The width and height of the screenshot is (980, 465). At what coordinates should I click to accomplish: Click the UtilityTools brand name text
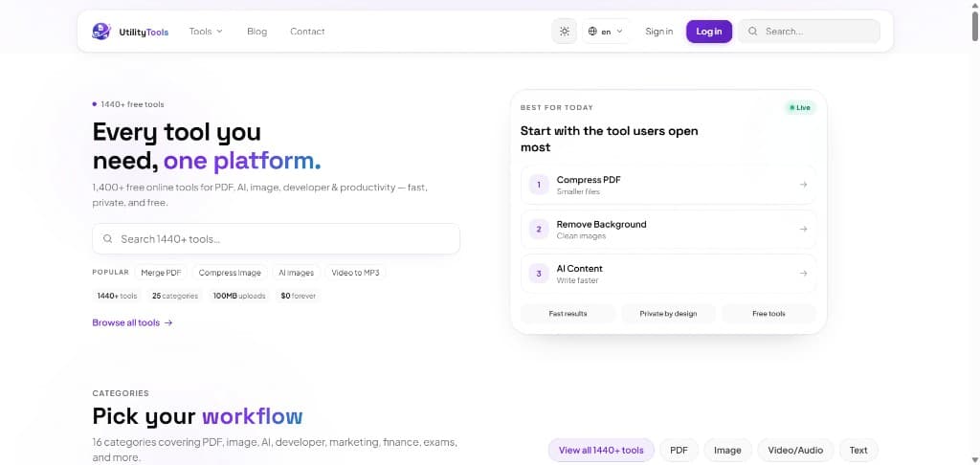click(x=144, y=32)
